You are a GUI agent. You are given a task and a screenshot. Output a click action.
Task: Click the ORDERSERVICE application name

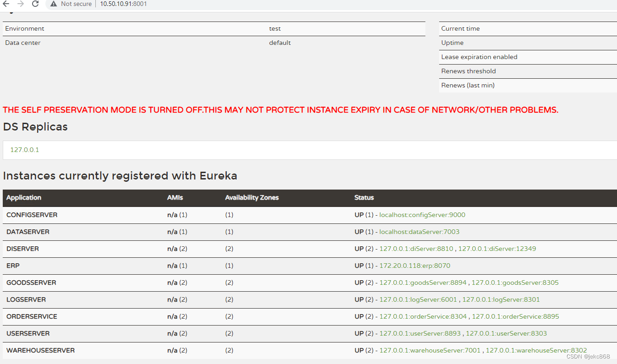click(x=32, y=316)
